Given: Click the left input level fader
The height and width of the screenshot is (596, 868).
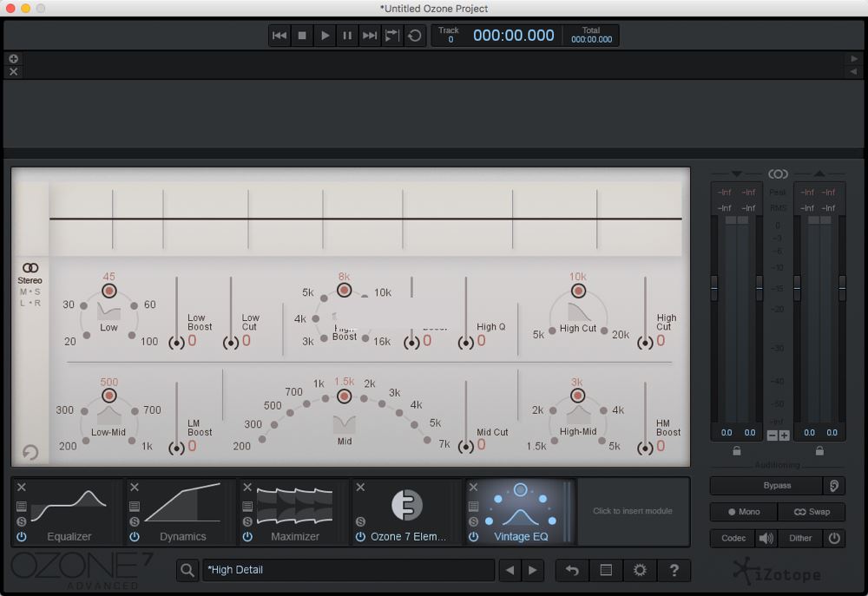Looking at the screenshot, I should pyautogui.click(x=713, y=286).
